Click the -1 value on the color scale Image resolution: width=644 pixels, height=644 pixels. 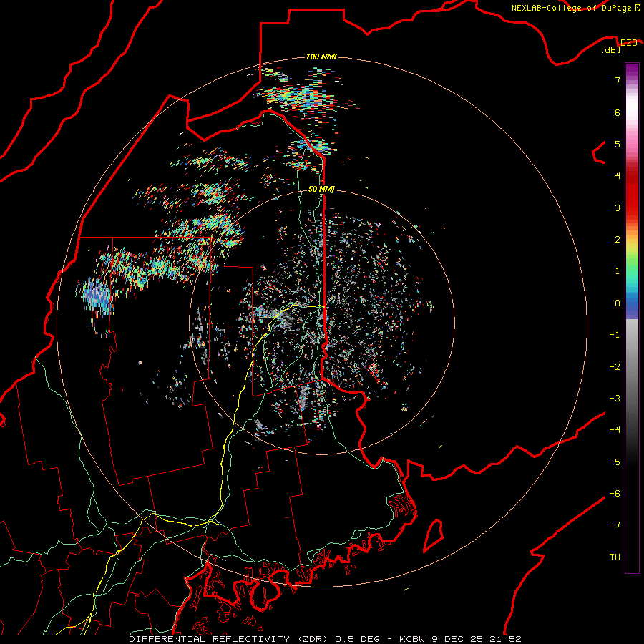point(615,335)
